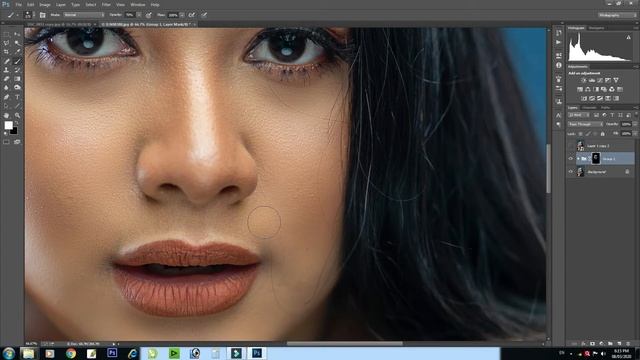The height and width of the screenshot is (360, 640).
Task: Select the Pen tool
Action: click(x=6, y=97)
